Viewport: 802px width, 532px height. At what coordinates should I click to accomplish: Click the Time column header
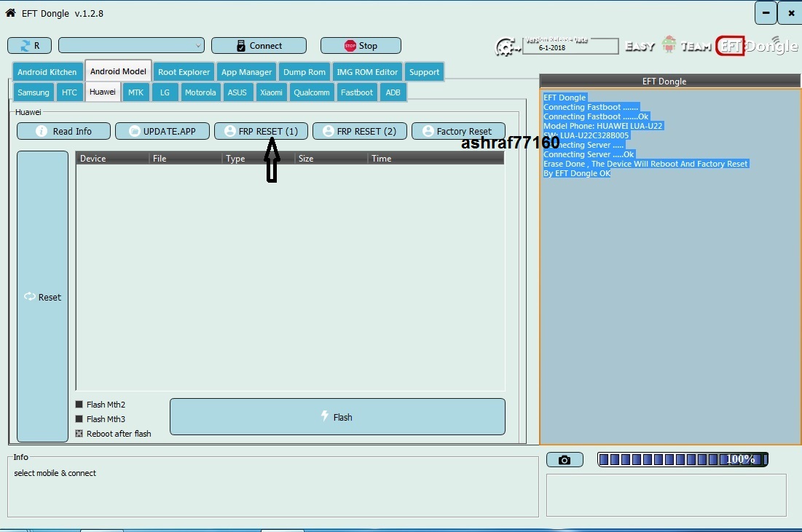click(436, 159)
